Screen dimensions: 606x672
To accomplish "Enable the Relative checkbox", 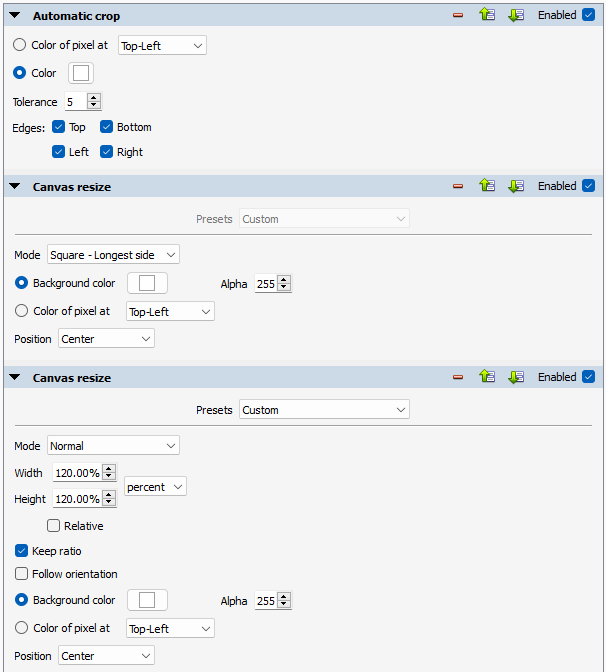I will 54,525.
